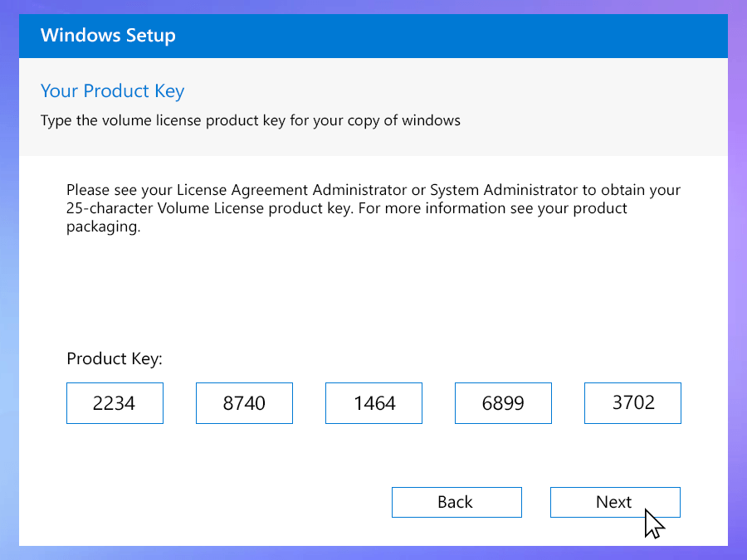Select the second key field showing 8740
The image size is (747, 560).
point(244,403)
